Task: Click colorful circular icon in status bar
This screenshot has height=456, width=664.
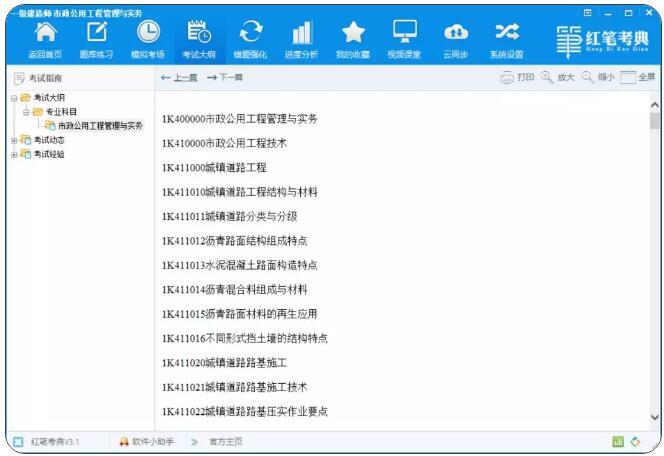Action: coord(635,442)
